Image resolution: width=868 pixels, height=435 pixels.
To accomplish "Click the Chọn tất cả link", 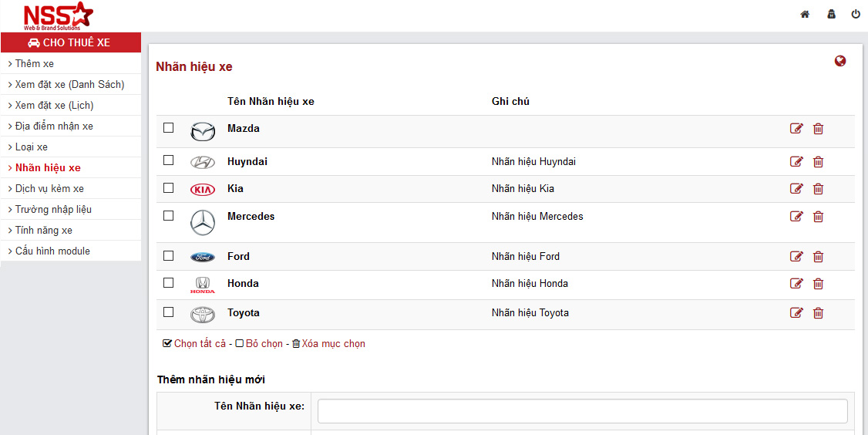I will coord(199,344).
